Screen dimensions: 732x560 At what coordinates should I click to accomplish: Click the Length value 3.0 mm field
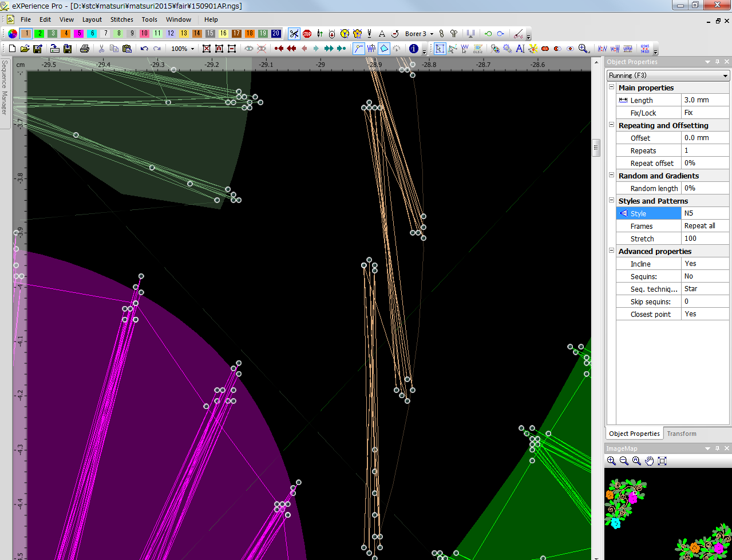pos(705,100)
